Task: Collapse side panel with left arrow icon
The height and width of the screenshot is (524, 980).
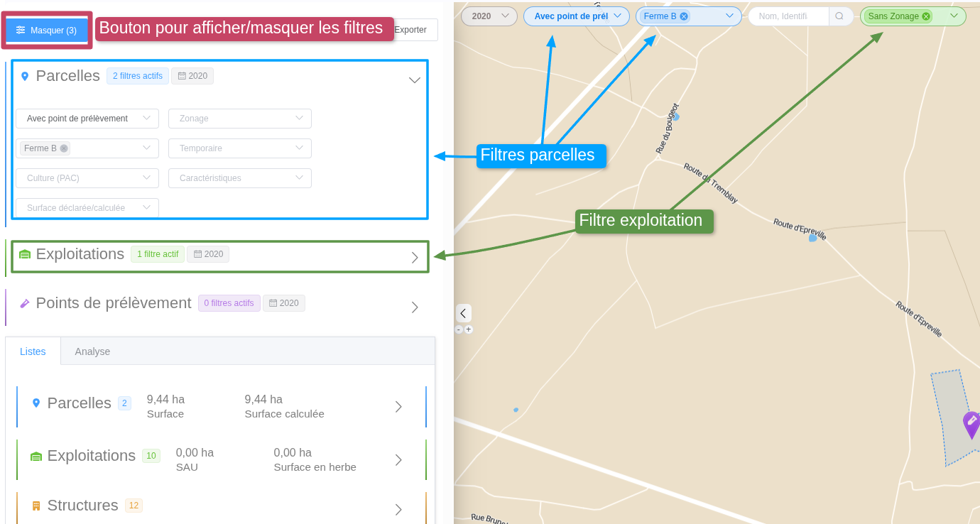Action: (463, 313)
